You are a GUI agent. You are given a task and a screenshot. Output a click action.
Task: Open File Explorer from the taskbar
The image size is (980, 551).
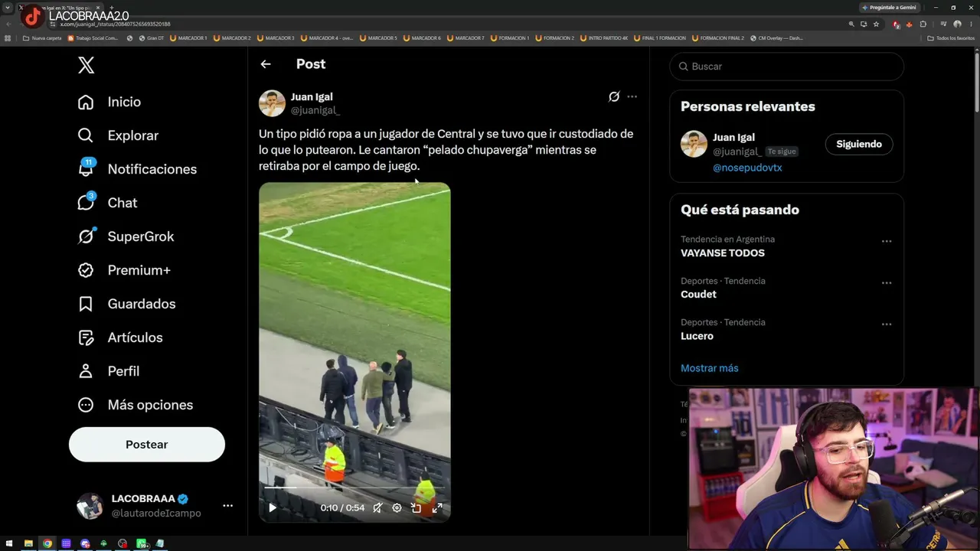[x=28, y=544]
